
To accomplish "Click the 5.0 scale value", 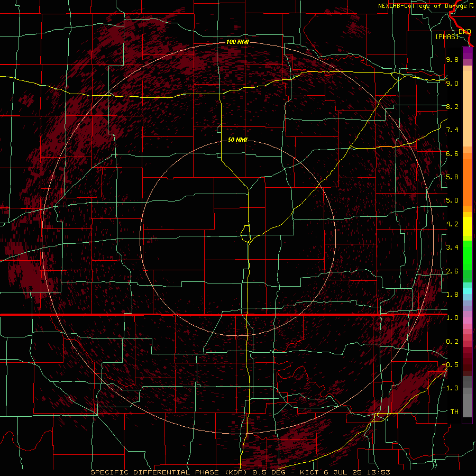I will click(x=452, y=200).
